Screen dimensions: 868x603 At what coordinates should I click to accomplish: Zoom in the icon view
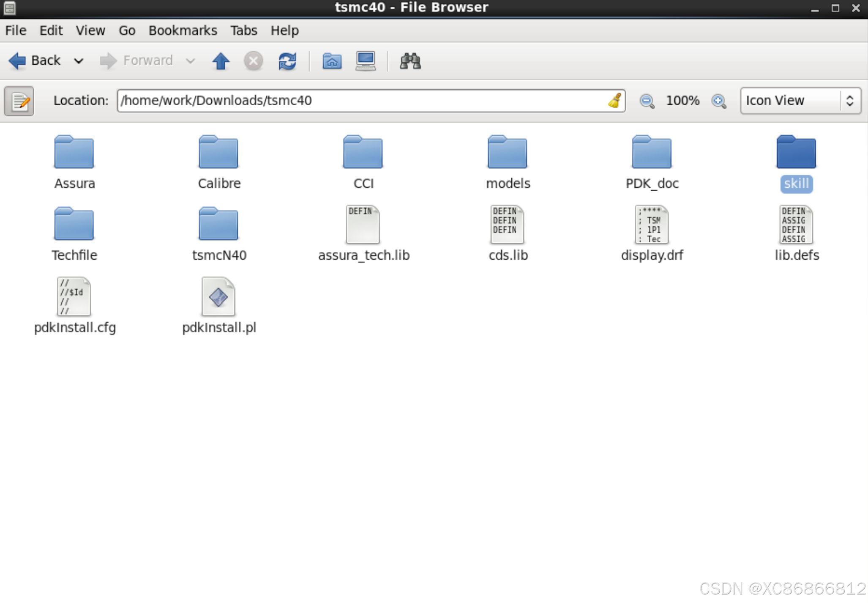tap(719, 101)
